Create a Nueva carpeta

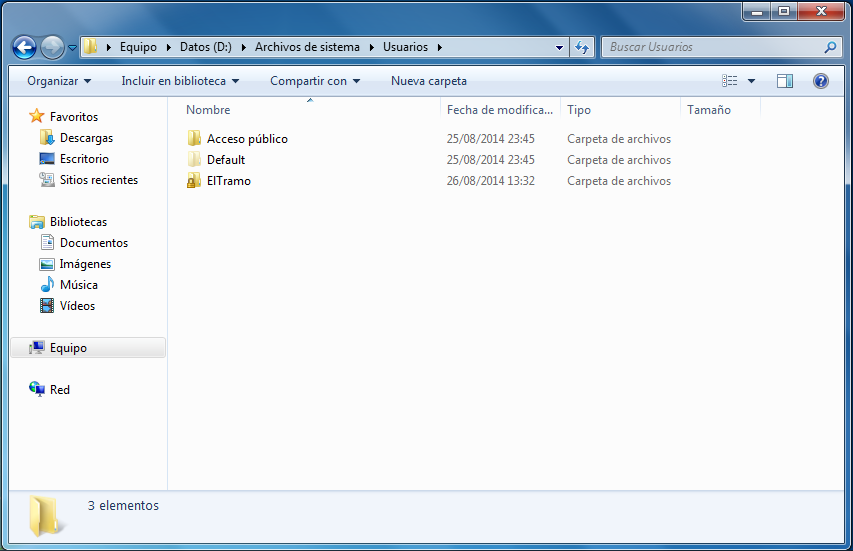click(x=429, y=81)
